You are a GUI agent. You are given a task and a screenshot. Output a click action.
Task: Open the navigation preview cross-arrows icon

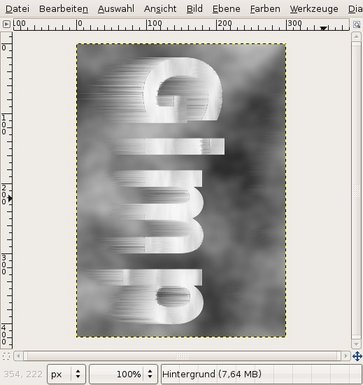coord(357,356)
